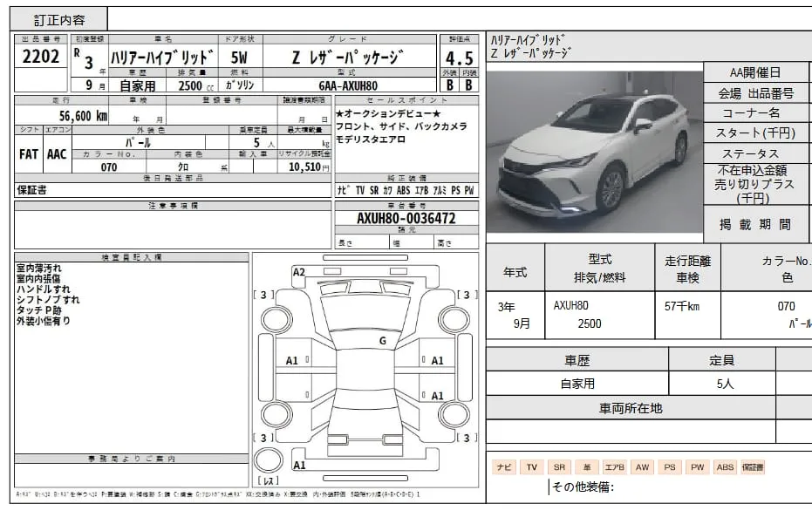The width and height of the screenshot is (812, 524).
Task: Select 保証書 under 後日発送部品
Action: [x=31, y=190]
